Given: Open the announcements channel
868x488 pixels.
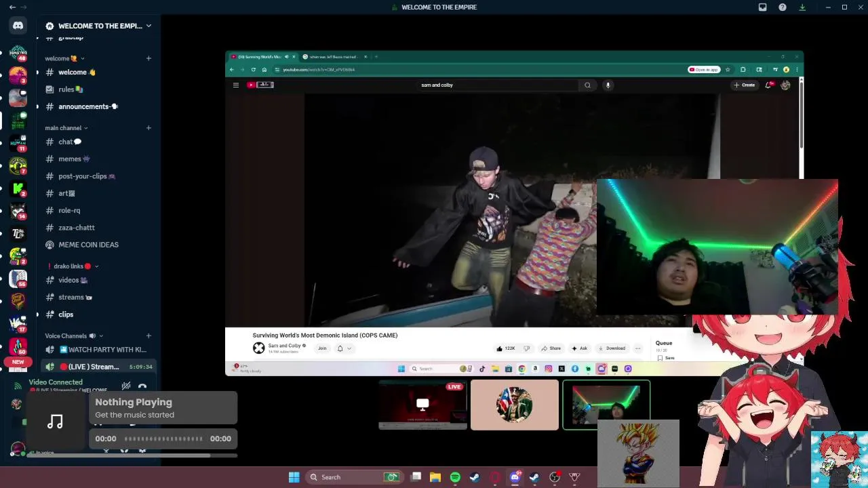Looking at the screenshot, I should pos(98,106).
